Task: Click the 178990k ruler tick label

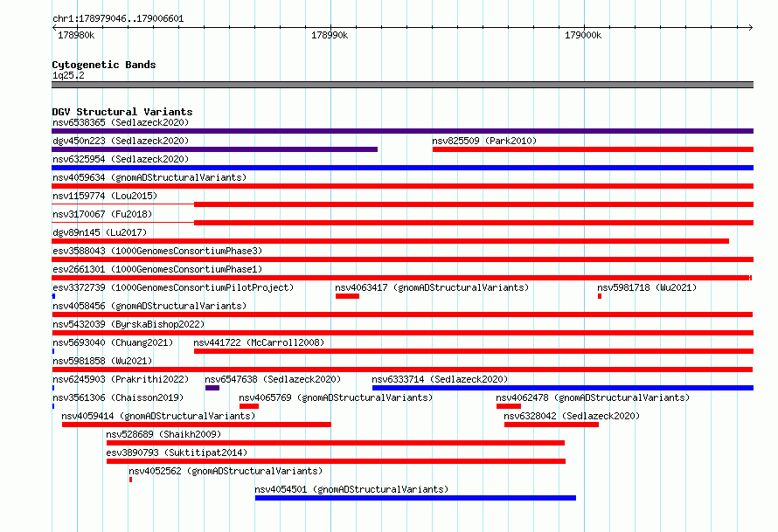Action: tap(330, 35)
